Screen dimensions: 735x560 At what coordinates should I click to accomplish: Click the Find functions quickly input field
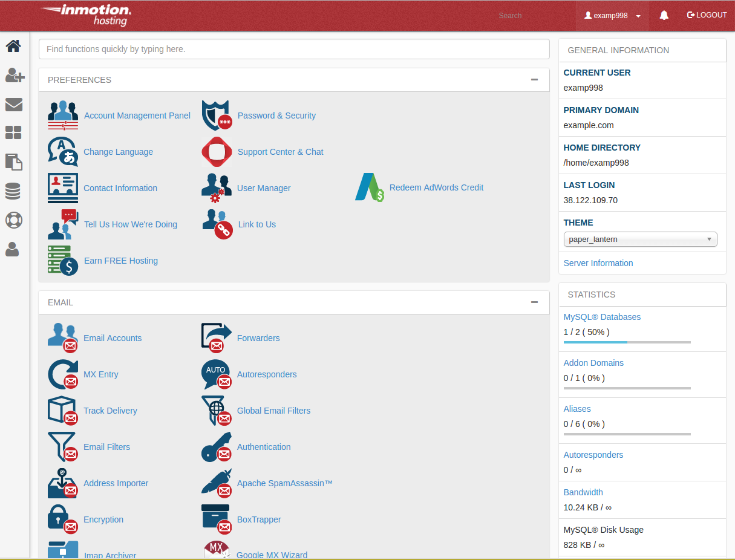point(293,49)
